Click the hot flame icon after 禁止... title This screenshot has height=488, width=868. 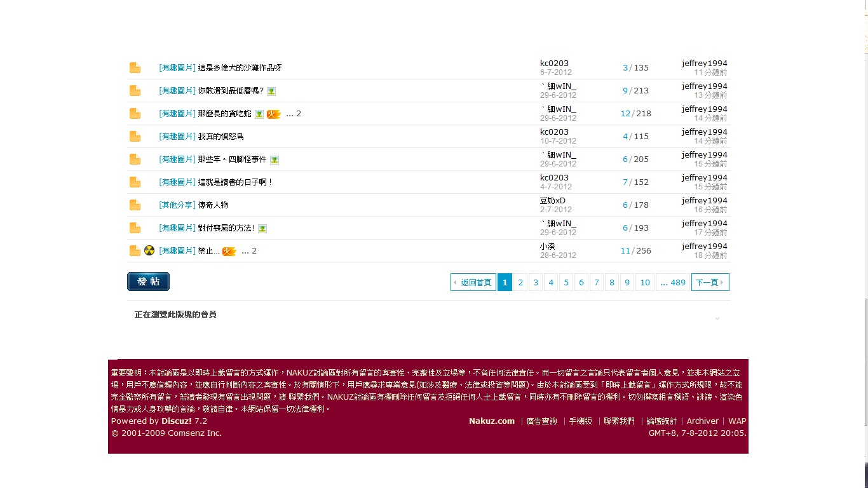tap(229, 252)
